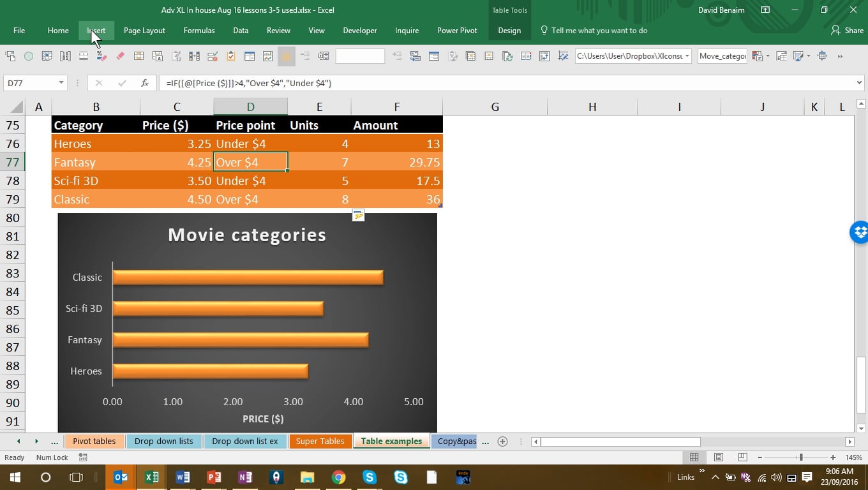Screen dimensions: 868x490
Task: Open the document location path dropdown
Action: click(687, 56)
